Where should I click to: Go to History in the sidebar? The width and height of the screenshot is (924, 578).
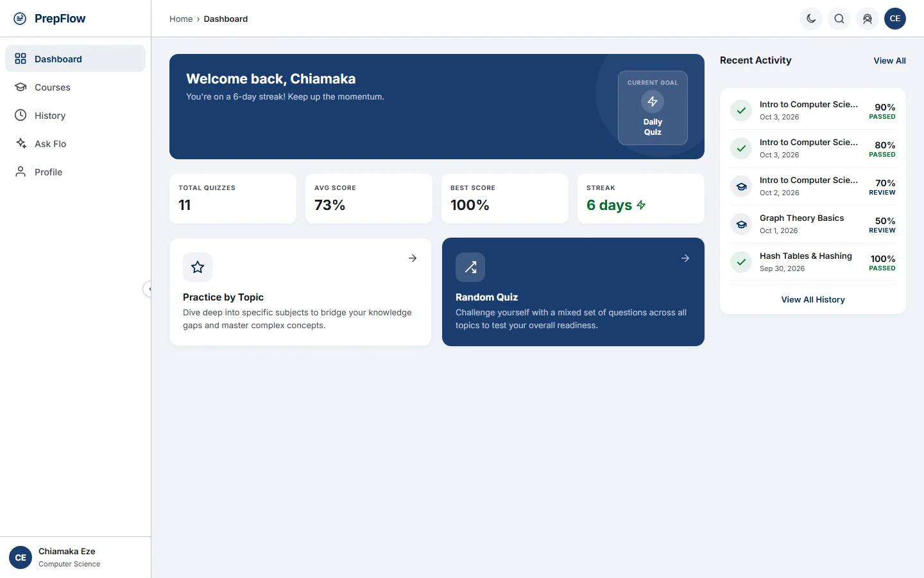click(75, 116)
